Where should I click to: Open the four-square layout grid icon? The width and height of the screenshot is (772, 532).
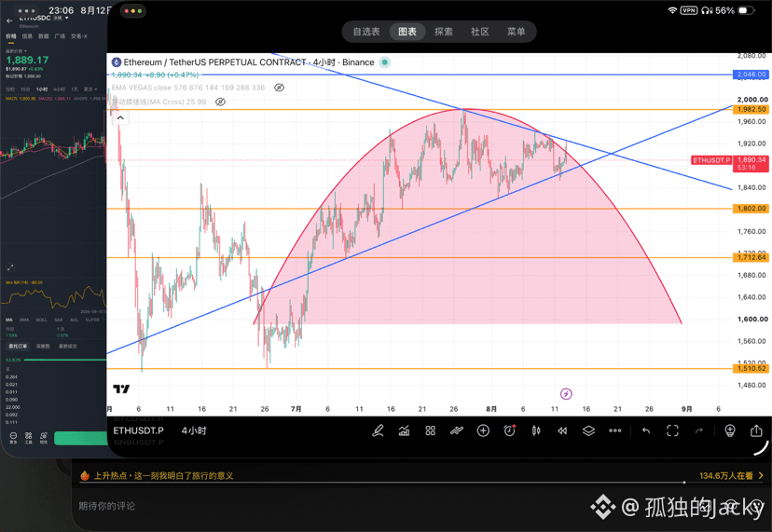[x=431, y=431]
